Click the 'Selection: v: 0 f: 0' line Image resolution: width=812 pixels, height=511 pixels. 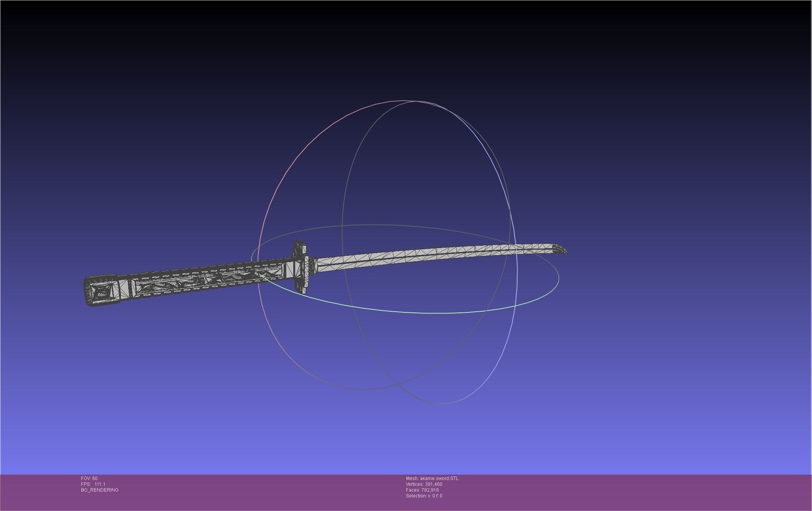point(424,496)
